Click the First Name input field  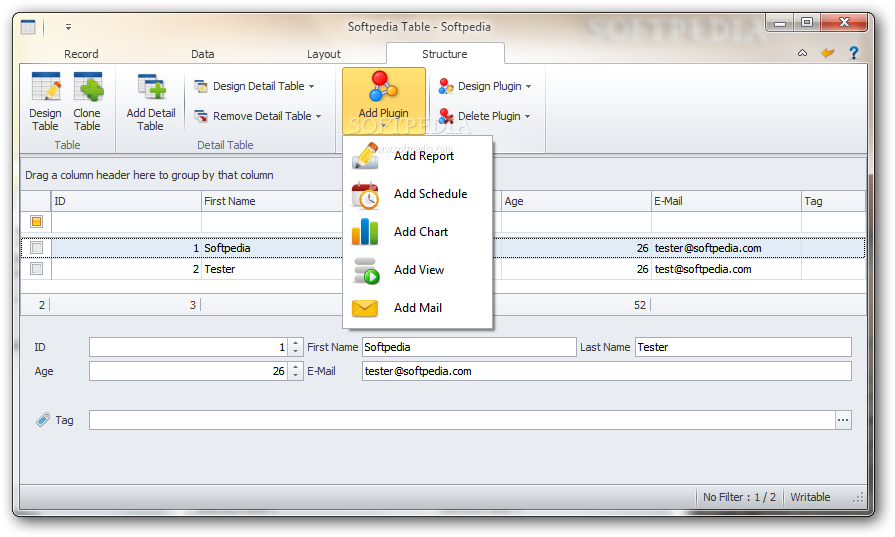pos(469,347)
